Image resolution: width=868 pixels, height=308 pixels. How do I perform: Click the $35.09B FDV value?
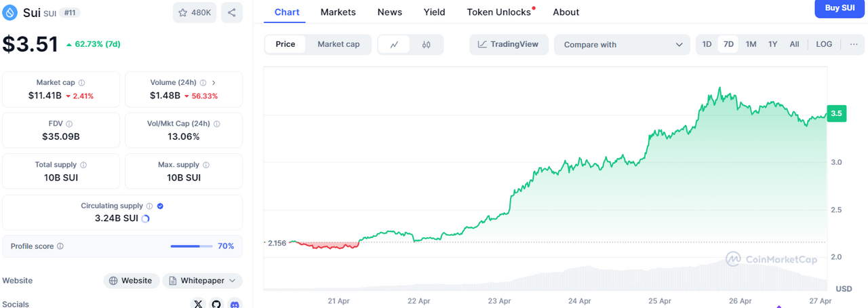pos(61,136)
